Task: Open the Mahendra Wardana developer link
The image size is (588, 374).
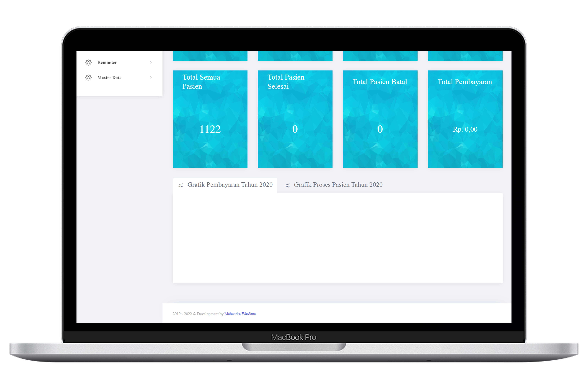Action: pyautogui.click(x=240, y=314)
